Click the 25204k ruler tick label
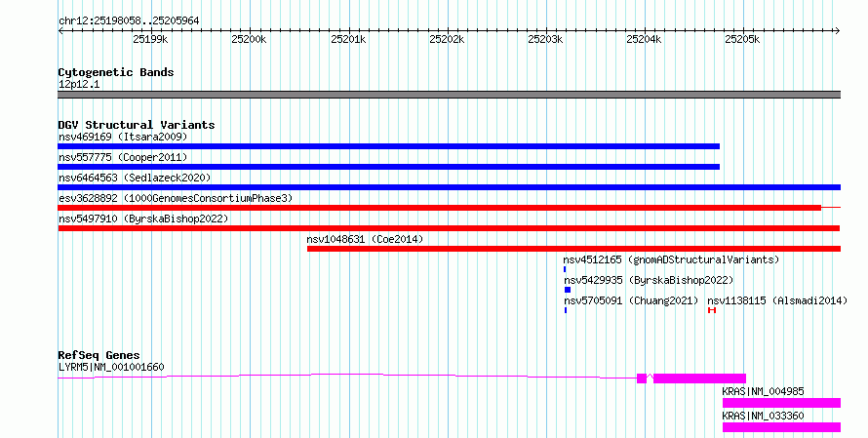The width and height of the screenshot is (868, 438). (644, 40)
